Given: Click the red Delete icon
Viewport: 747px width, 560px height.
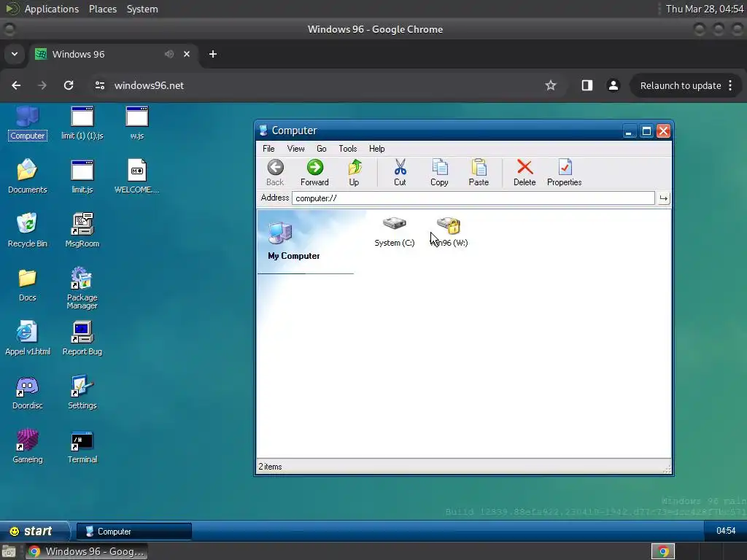Looking at the screenshot, I should pos(525,172).
